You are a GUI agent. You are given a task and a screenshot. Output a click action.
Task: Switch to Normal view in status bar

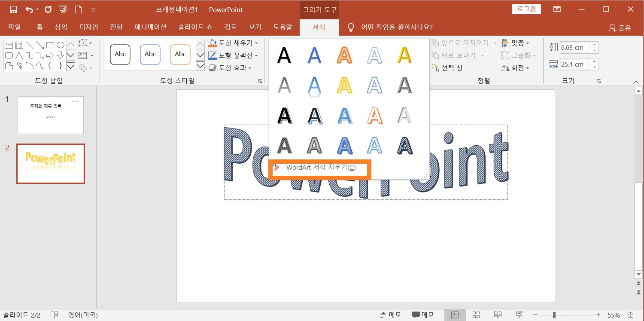point(455,315)
